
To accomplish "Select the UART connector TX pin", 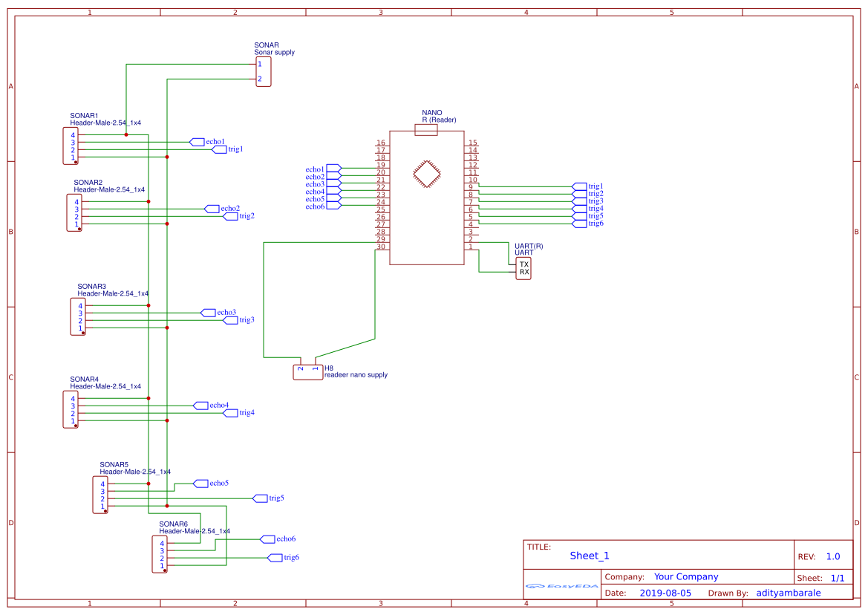I will pyautogui.click(x=524, y=264).
